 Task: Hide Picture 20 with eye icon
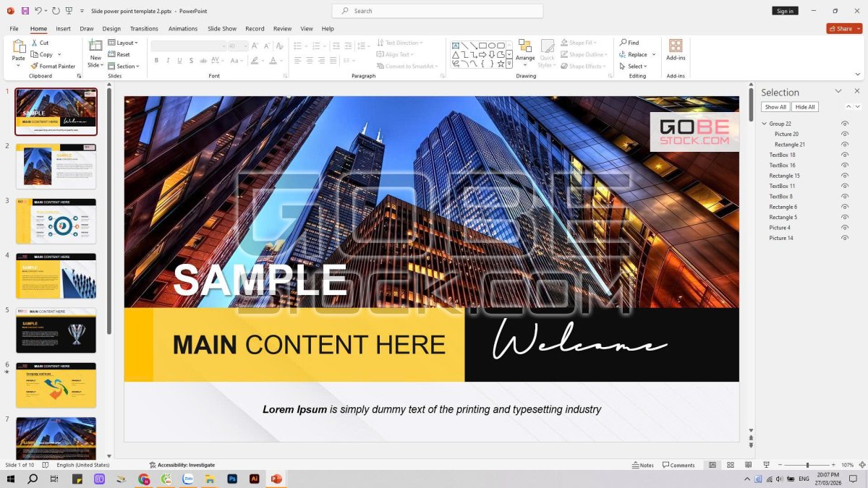[x=844, y=134]
